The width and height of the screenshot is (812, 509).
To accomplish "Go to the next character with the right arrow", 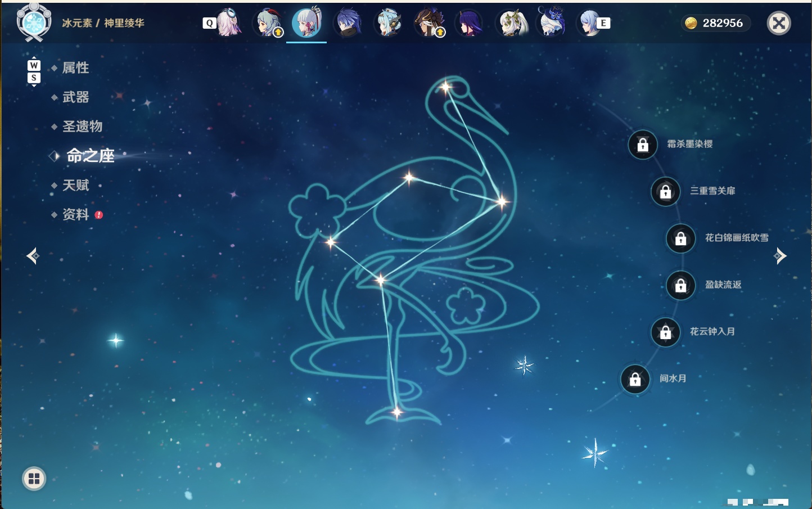I will click(x=780, y=256).
